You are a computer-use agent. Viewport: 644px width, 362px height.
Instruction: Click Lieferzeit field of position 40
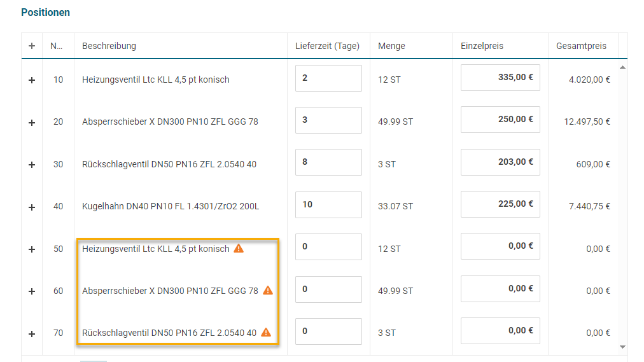coord(328,205)
